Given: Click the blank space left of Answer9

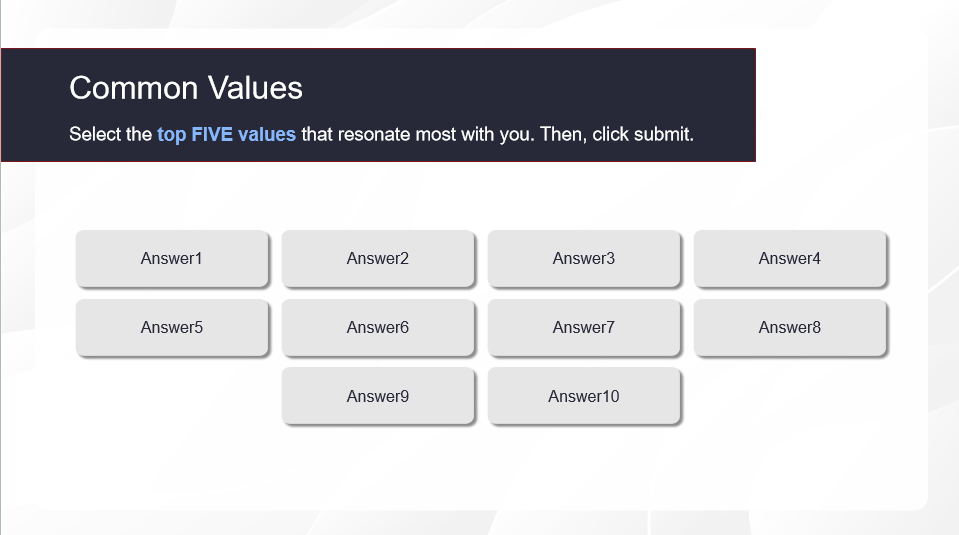Looking at the screenshot, I should 172,396.
